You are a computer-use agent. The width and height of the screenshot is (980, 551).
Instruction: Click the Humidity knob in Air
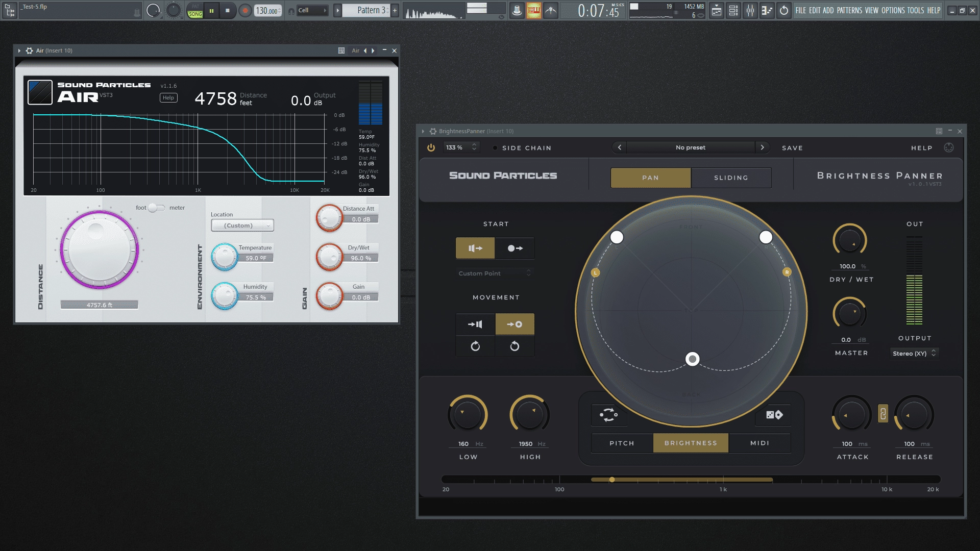[224, 295]
